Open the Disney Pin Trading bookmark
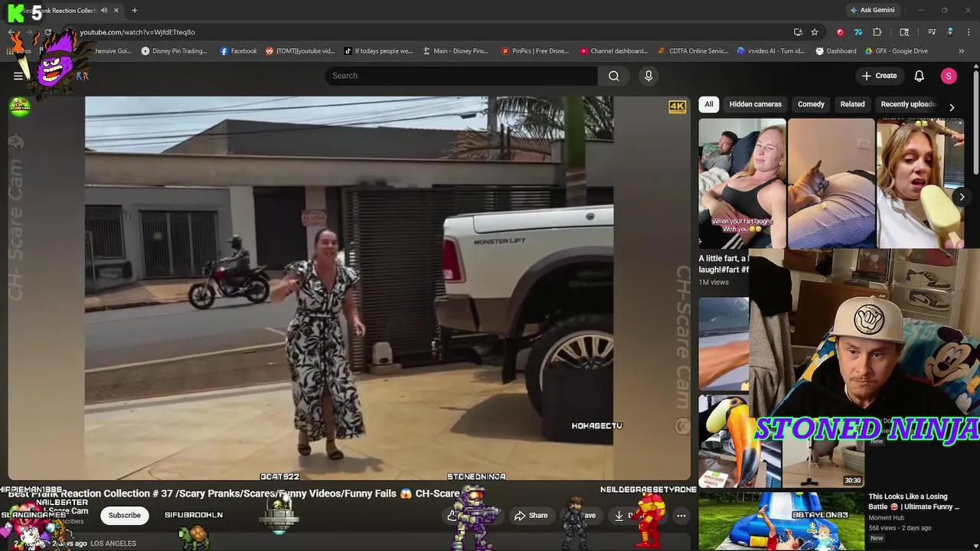 (174, 51)
